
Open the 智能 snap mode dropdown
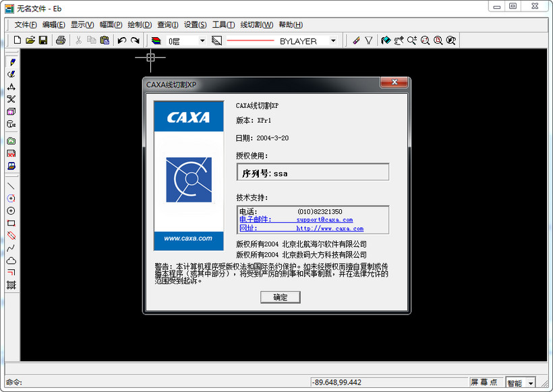click(x=531, y=383)
